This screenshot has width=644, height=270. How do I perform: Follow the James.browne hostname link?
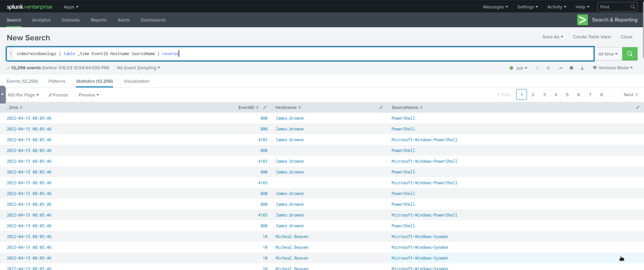coord(289,118)
